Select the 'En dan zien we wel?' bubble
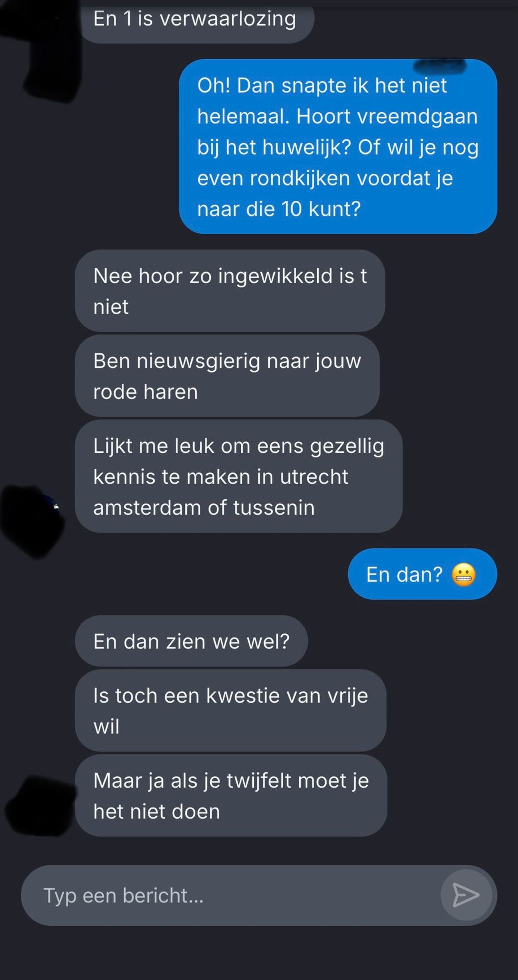Viewport: 518px width, 980px height. 192,641
